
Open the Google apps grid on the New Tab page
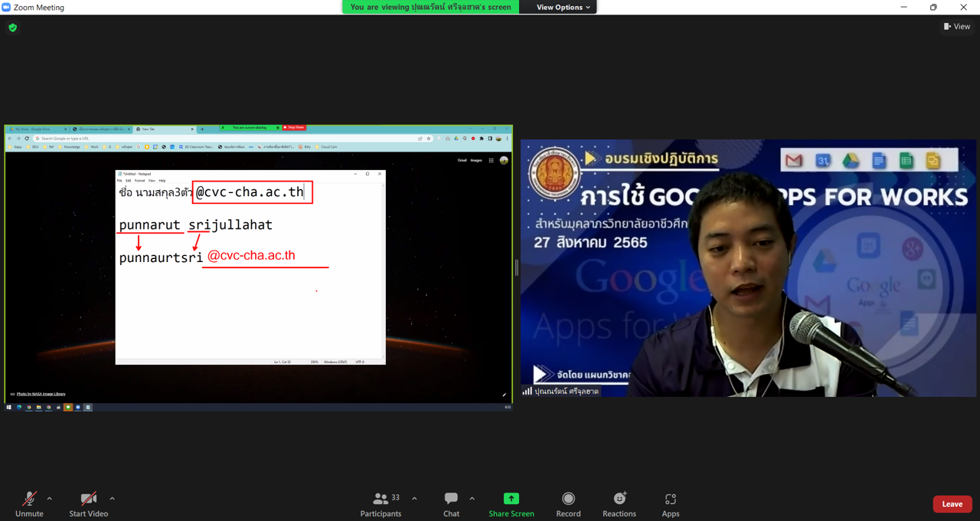pyautogui.click(x=492, y=161)
